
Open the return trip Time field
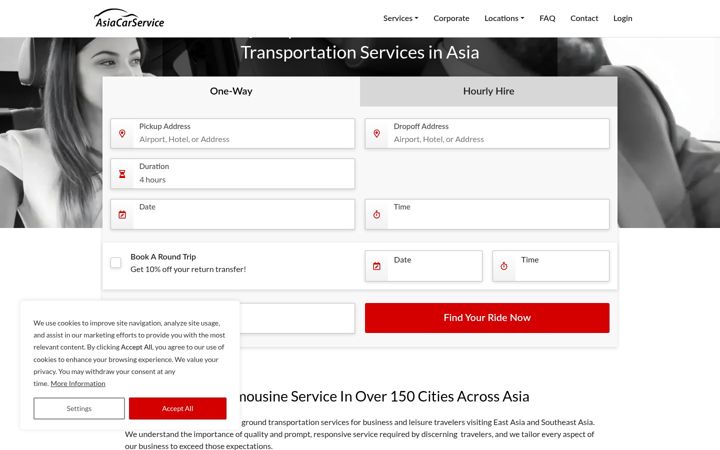(551, 266)
